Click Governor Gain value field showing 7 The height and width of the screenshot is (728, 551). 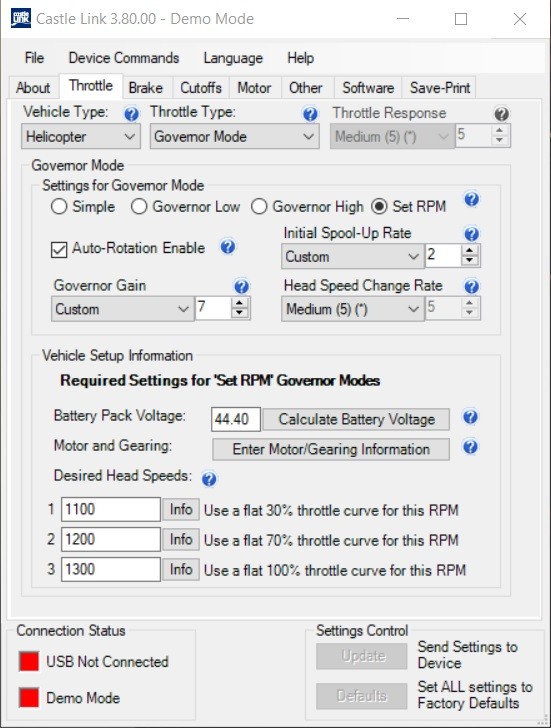(x=213, y=308)
